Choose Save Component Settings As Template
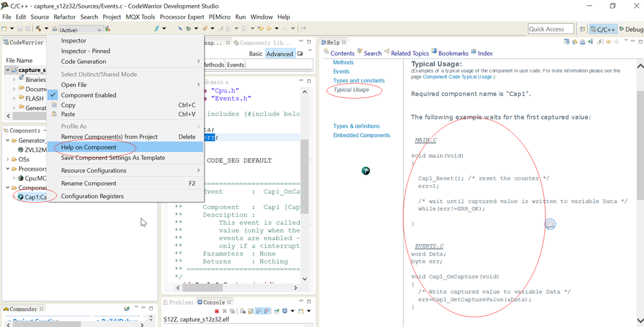Screen dimensions: 644x327 125,158
